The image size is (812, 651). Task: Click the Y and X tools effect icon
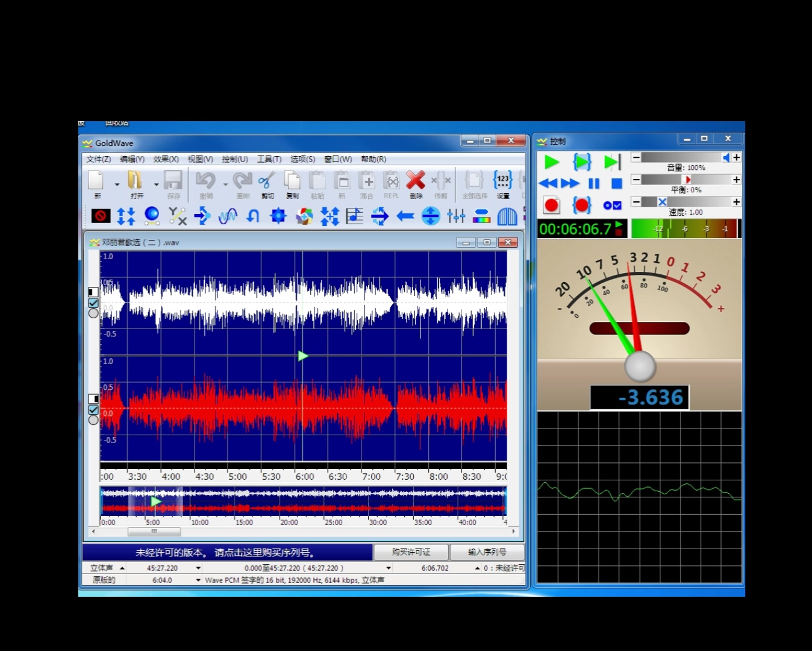pos(177,216)
